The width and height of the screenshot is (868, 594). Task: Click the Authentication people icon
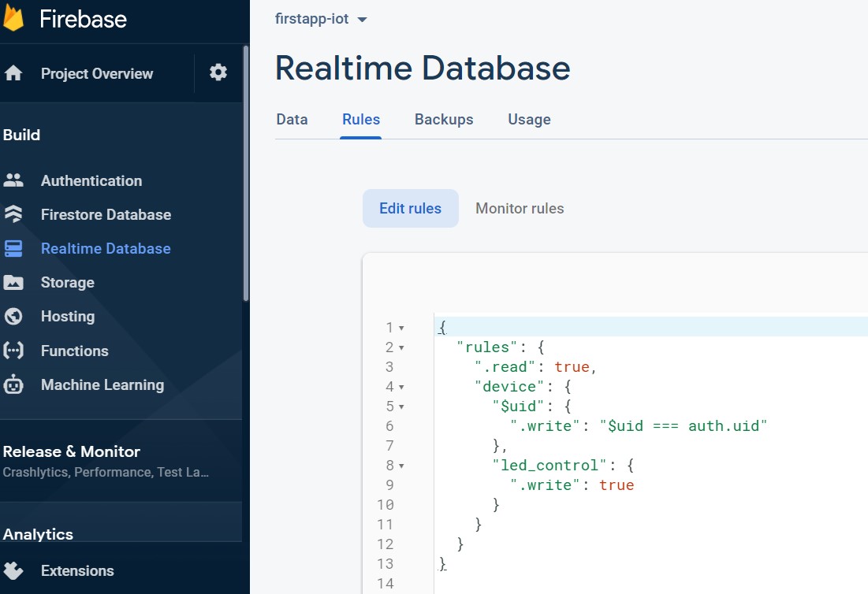coord(13,180)
